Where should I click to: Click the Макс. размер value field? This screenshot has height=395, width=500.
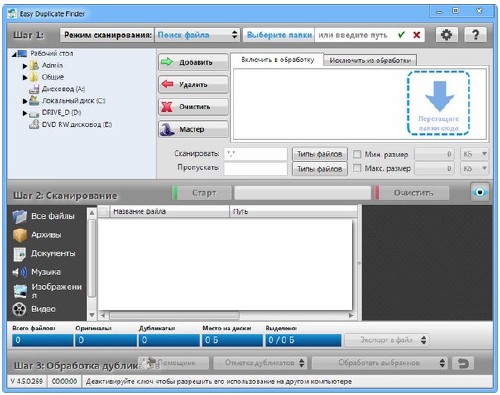point(435,168)
